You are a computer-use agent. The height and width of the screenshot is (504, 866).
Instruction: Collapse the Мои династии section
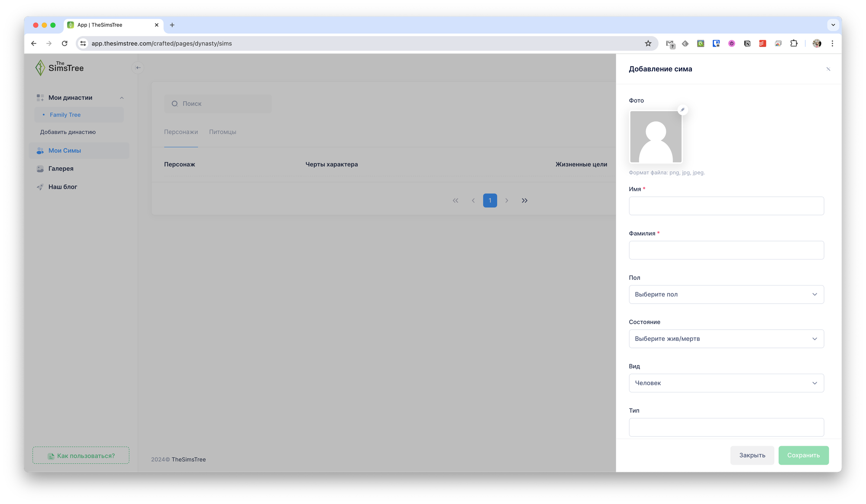point(122,98)
